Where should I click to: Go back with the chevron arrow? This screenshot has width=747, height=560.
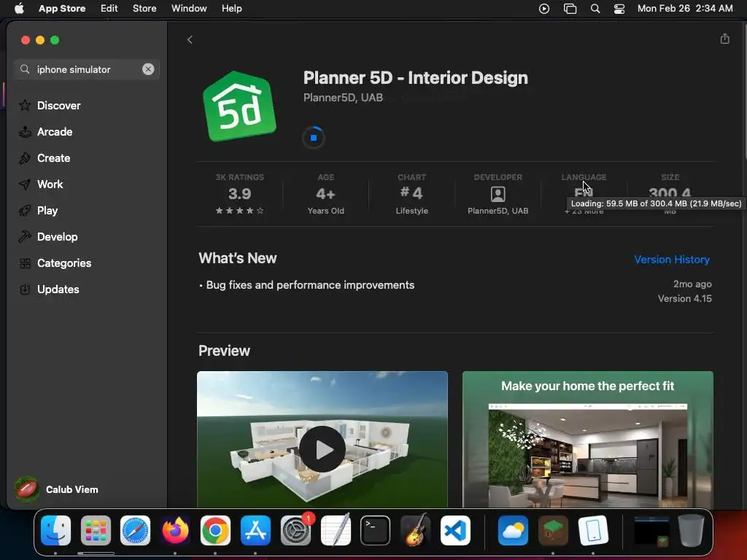click(x=190, y=39)
